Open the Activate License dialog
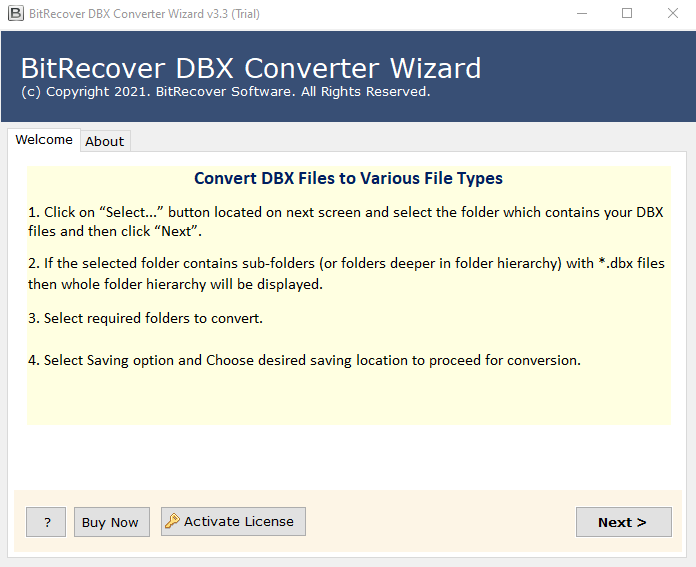Image resolution: width=696 pixels, height=567 pixels. click(x=233, y=522)
